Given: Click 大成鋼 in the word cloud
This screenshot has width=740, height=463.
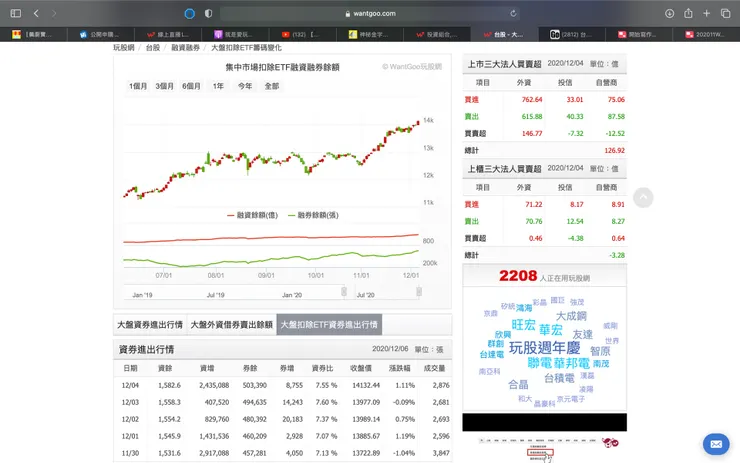Looking at the screenshot, I should pos(571,316).
